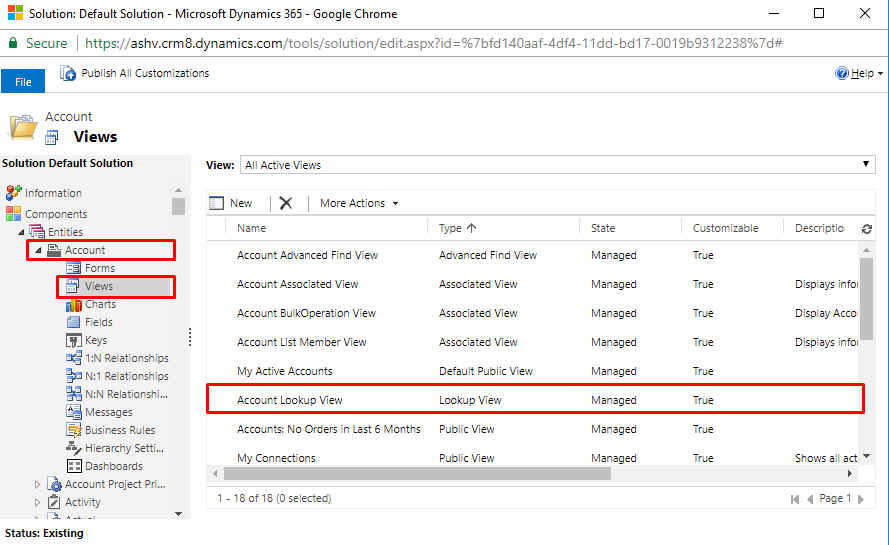Click the Hierarchy Settings icon
The width and height of the screenshot is (889, 545).
pos(74,448)
